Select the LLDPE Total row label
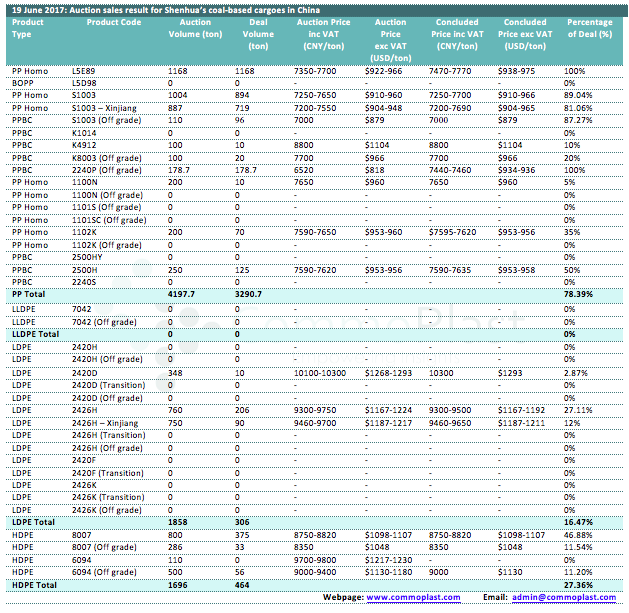 coord(35,333)
